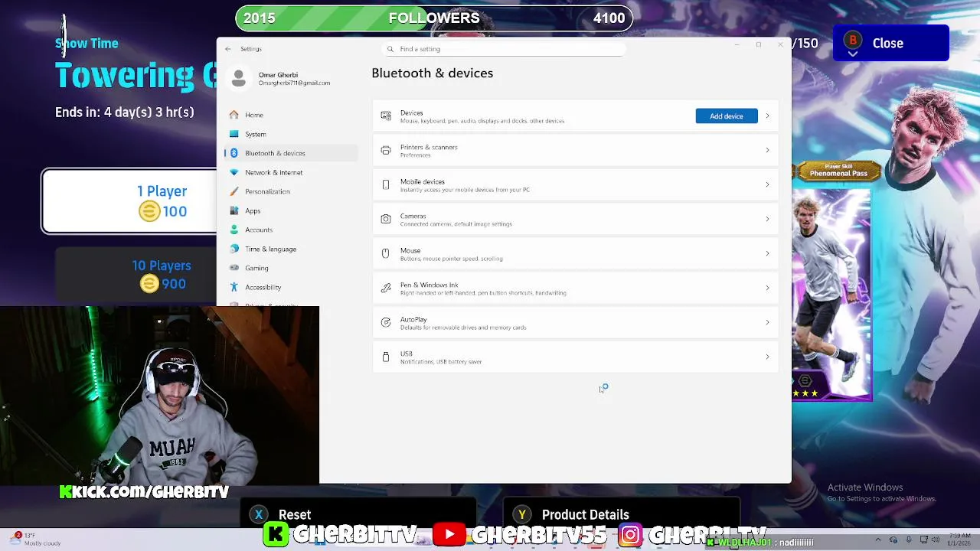Click the Kick logo in stream overlay
This screenshot has width=980, height=551.
point(276,534)
